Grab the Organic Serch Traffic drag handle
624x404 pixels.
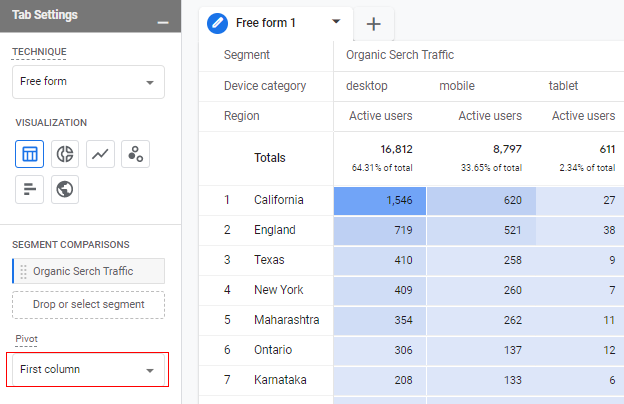(x=23, y=271)
